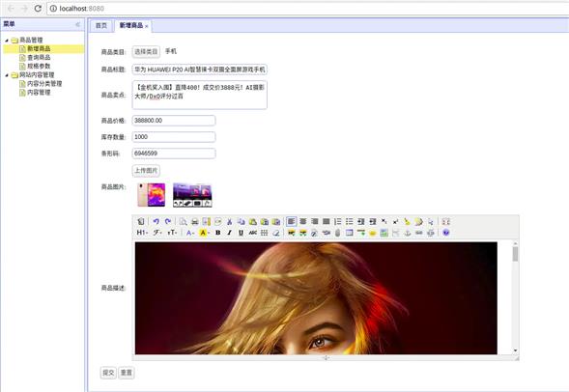This screenshot has width=569, height=392.
Task: Open the emoticons picker in the editor
Action: click(372, 233)
